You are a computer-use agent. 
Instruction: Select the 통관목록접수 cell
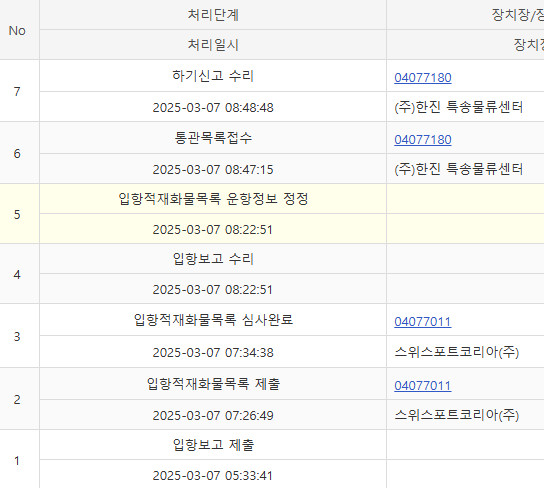pyautogui.click(x=213, y=138)
